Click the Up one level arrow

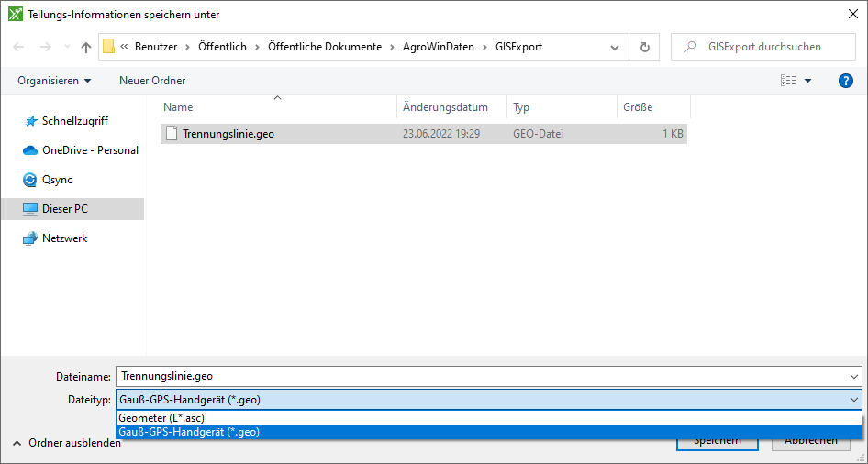click(86, 47)
